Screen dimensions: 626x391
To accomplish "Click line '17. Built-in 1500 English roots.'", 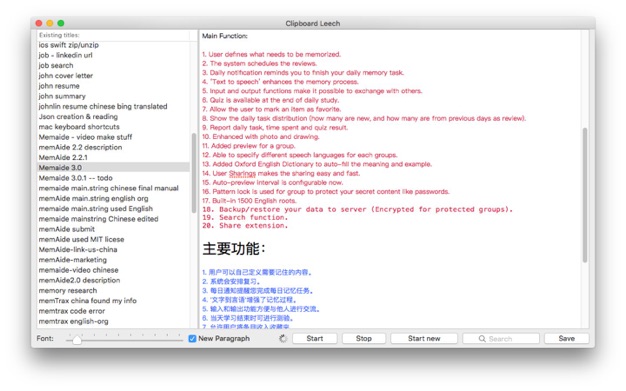I will coord(249,200).
